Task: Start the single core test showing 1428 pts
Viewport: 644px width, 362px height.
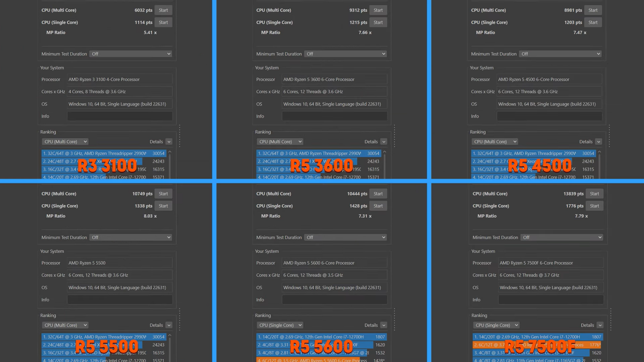Action: (x=378, y=206)
